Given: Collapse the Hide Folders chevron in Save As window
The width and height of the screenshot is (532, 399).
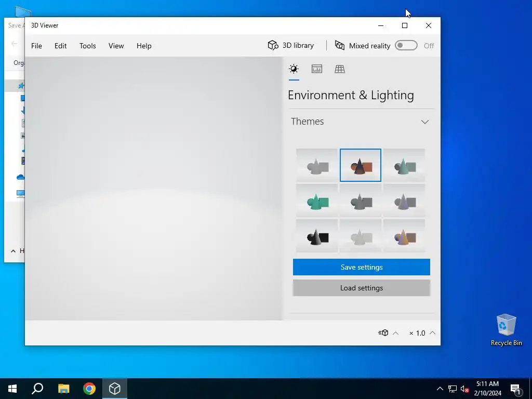Looking at the screenshot, I should click(x=13, y=251).
